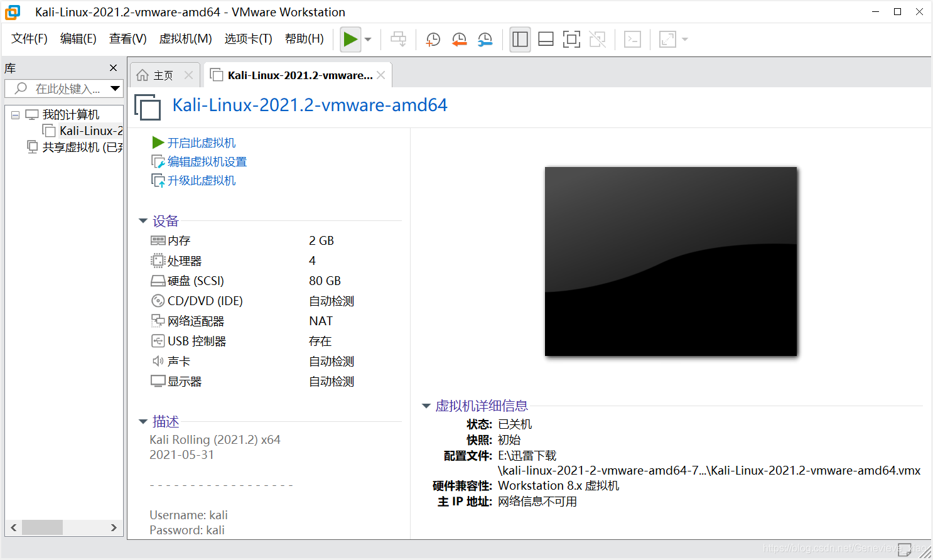
Task: Click the Workstation 8.x 虚拟机 compatibility text
Action: pyautogui.click(x=558, y=485)
